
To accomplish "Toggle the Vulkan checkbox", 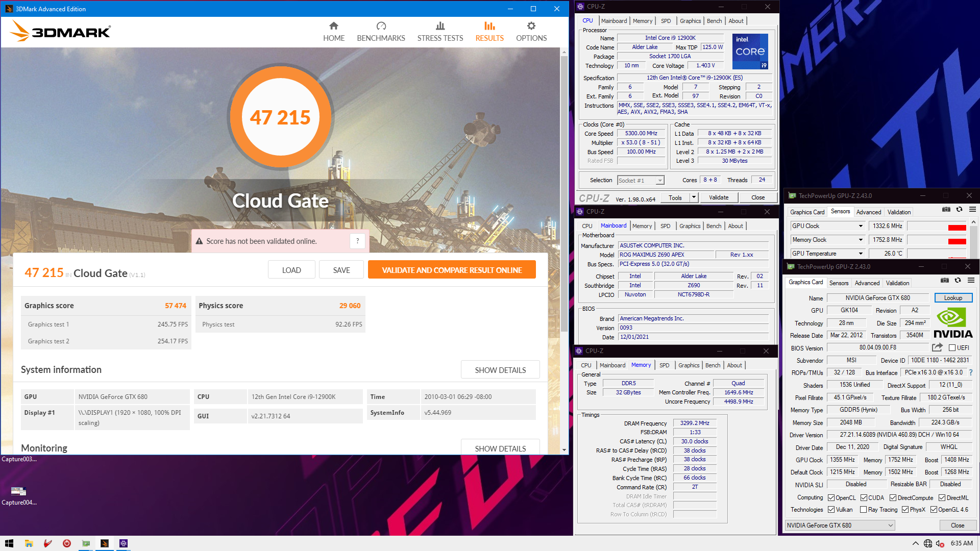I will tap(831, 510).
